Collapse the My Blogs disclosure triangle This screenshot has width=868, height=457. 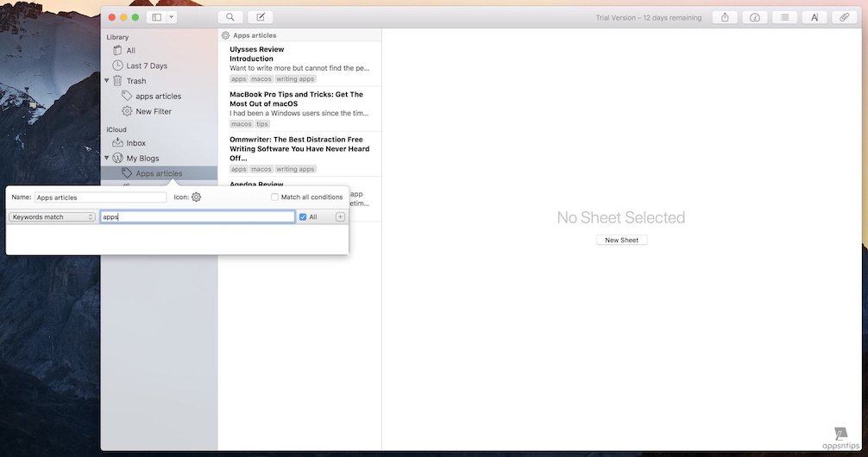(107, 159)
